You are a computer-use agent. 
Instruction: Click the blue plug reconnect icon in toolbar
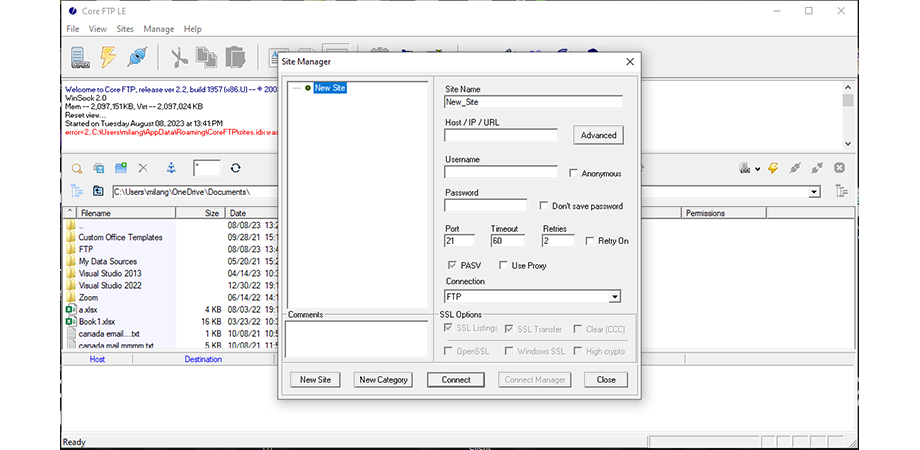pyautogui.click(x=137, y=57)
